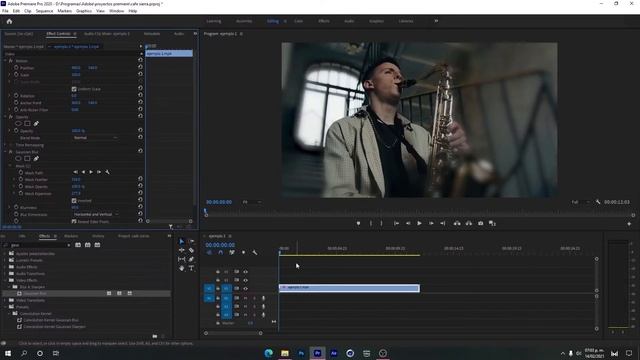
Task: Open the File menu
Action: [5, 11]
